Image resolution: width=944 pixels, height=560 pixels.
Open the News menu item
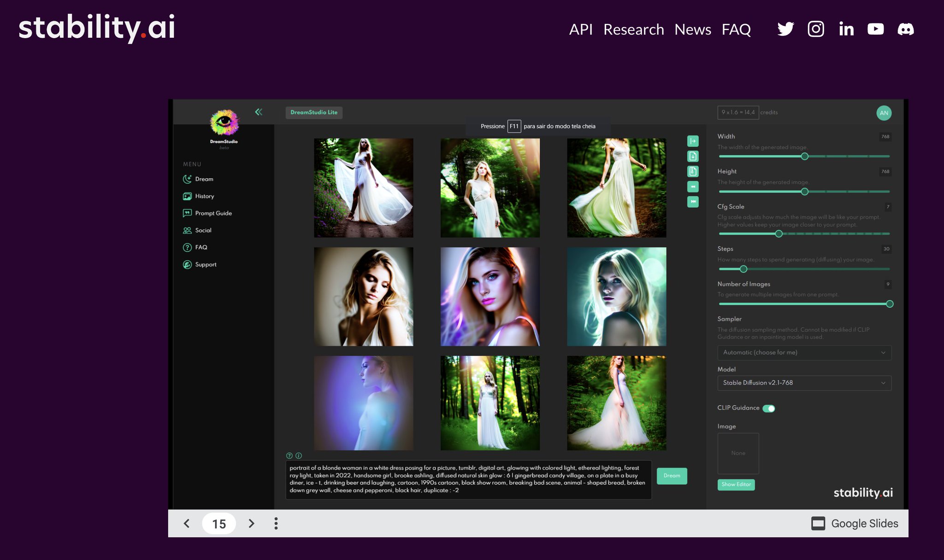point(692,29)
